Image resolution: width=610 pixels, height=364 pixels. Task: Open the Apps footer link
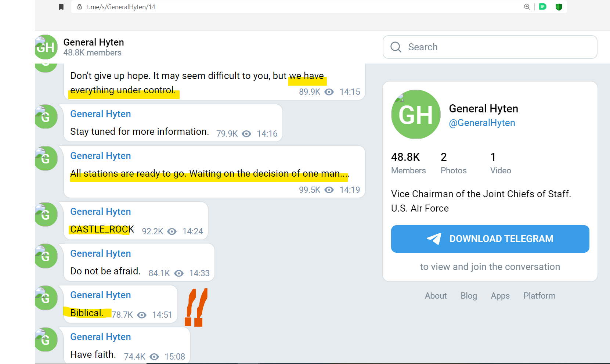500,296
